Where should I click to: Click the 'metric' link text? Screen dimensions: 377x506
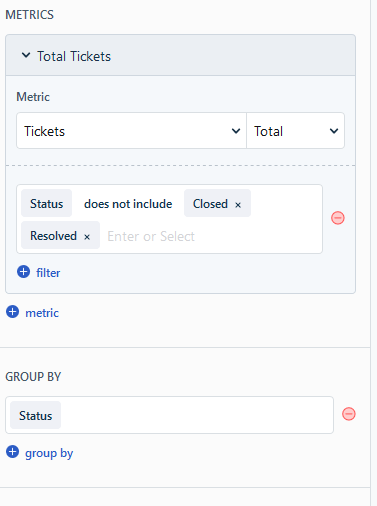click(x=42, y=313)
